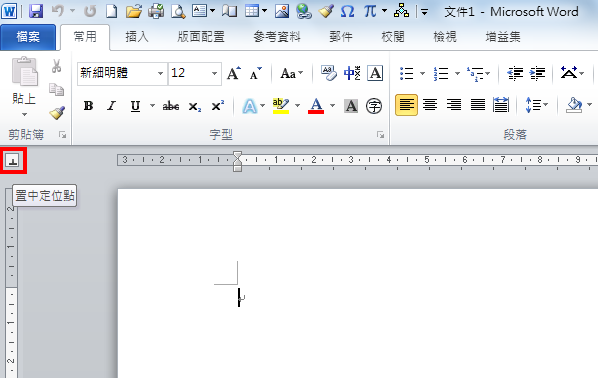598x378 pixels.
Task: Clear formatting eraser icon
Action: point(328,73)
